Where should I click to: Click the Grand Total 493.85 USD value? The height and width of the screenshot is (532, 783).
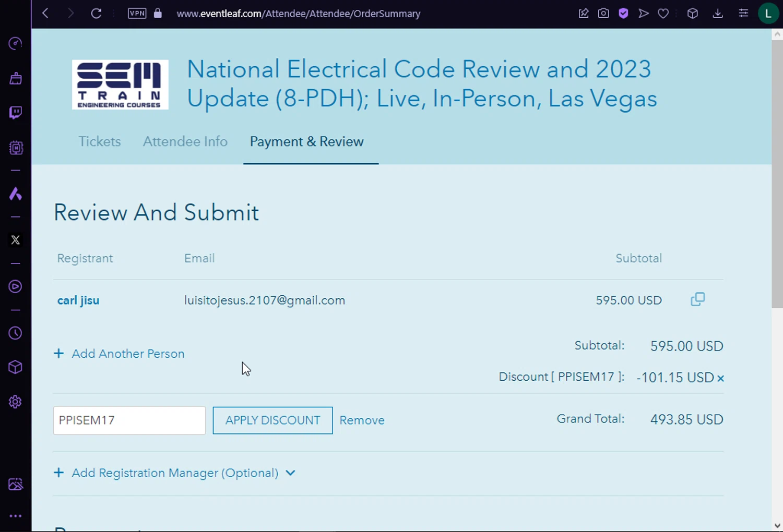click(687, 420)
